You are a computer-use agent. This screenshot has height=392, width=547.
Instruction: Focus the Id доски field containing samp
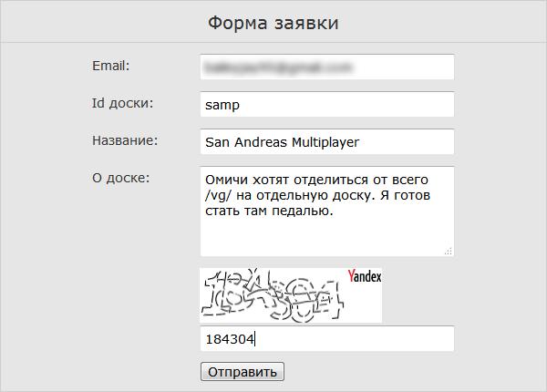(x=327, y=104)
